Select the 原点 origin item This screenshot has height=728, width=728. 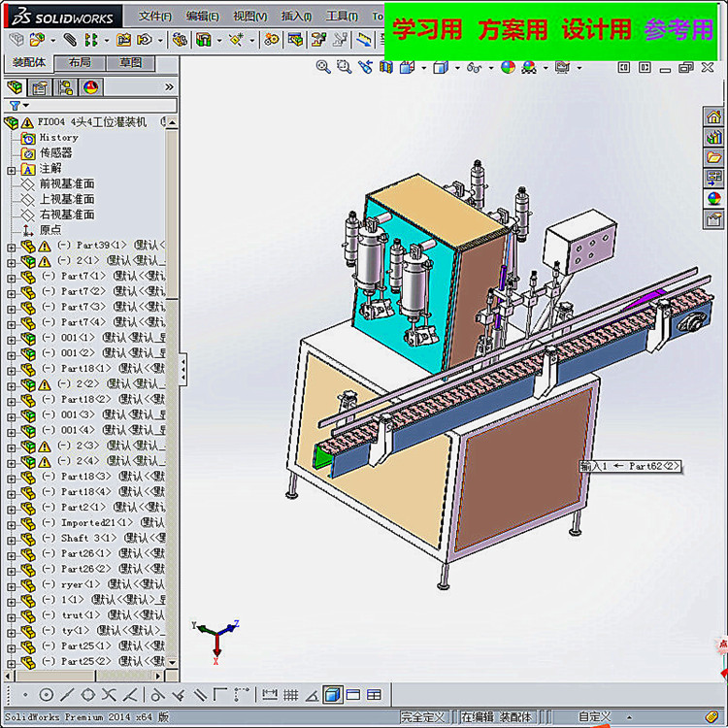tap(50, 230)
